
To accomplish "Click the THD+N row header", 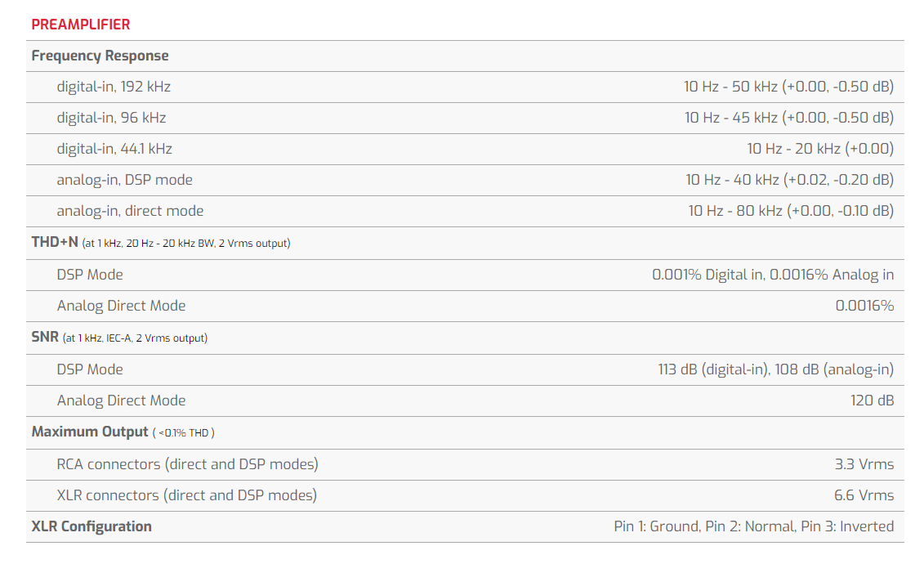I will tap(53, 242).
